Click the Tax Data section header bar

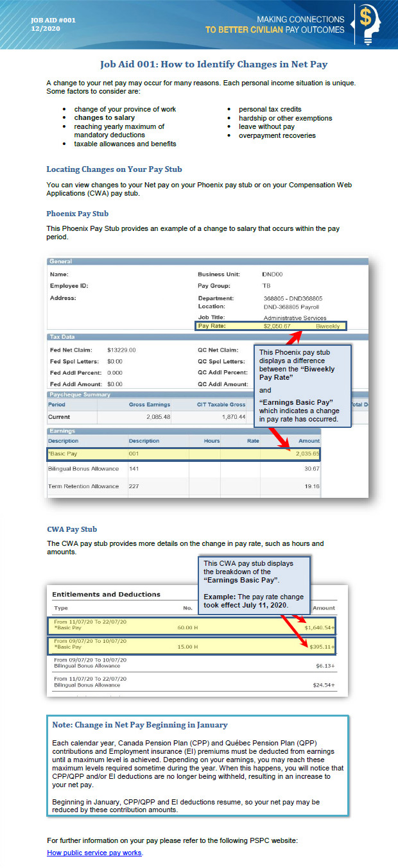coord(148,337)
